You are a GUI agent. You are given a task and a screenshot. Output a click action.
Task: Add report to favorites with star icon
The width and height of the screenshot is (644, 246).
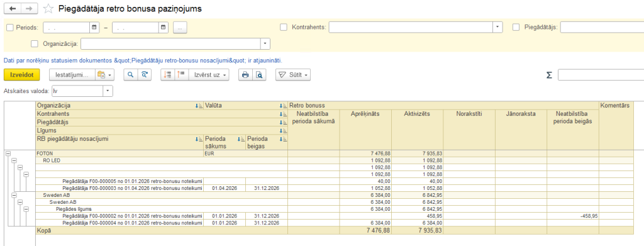tap(48, 9)
